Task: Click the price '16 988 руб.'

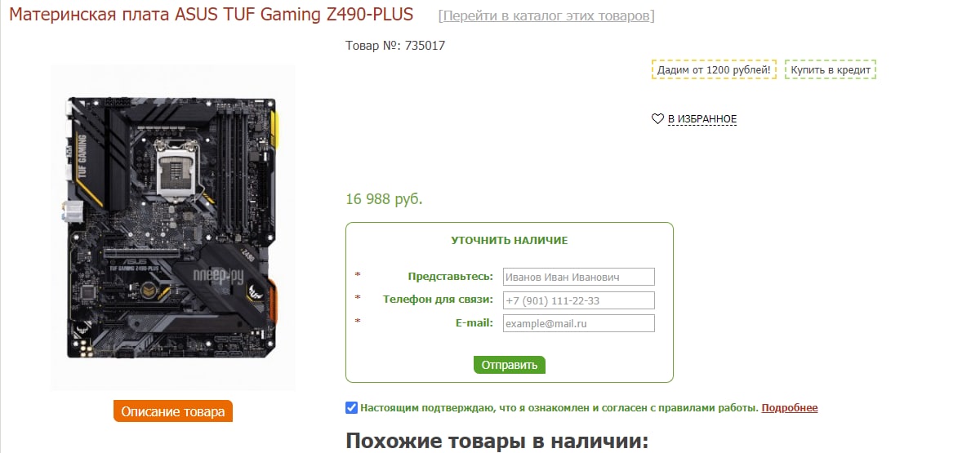Action: (385, 199)
